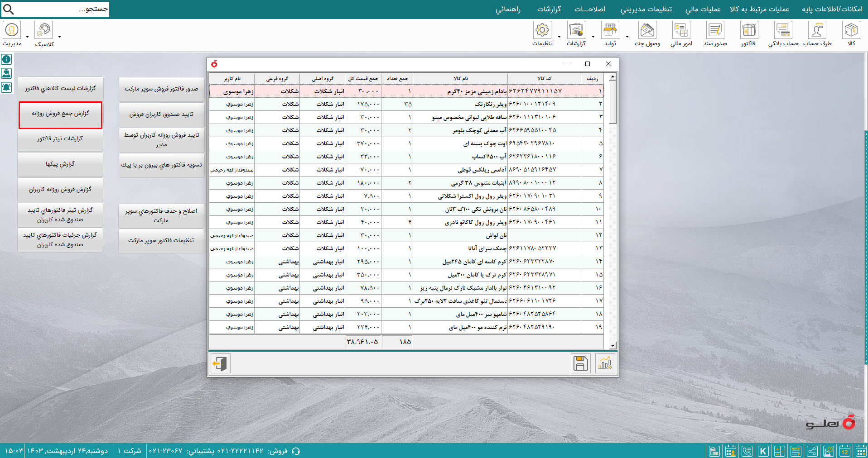
Task: Open the اصلاحات menu
Action: (589, 9)
